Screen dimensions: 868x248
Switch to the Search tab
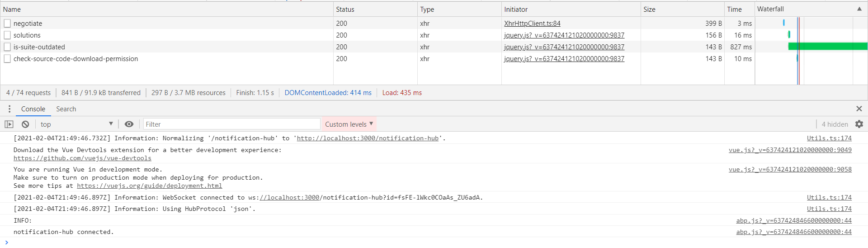[x=66, y=109]
